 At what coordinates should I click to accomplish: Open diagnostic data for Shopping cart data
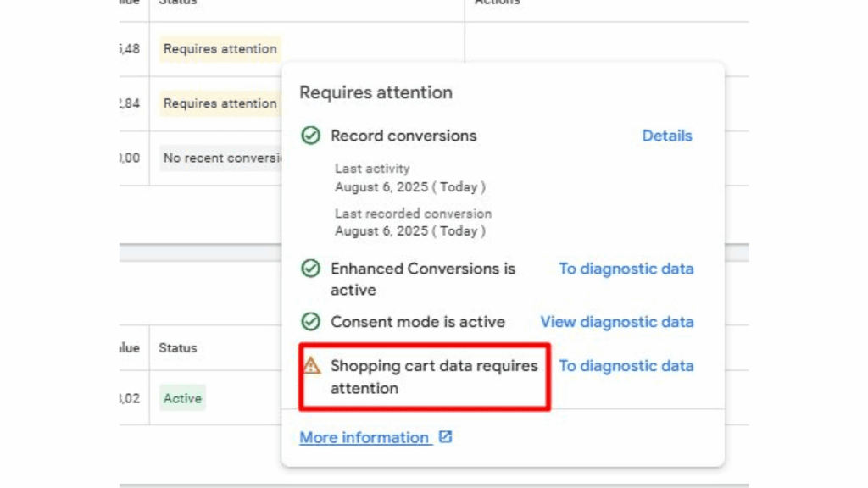tap(626, 366)
